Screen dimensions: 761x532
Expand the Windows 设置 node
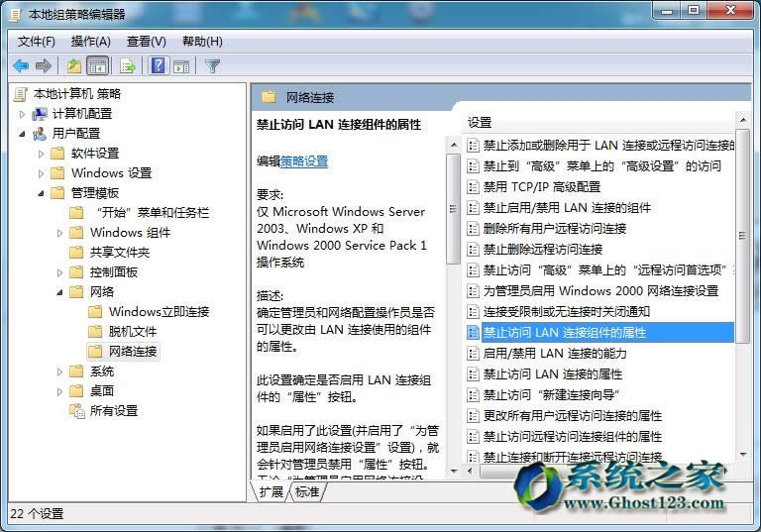[41, 173]
